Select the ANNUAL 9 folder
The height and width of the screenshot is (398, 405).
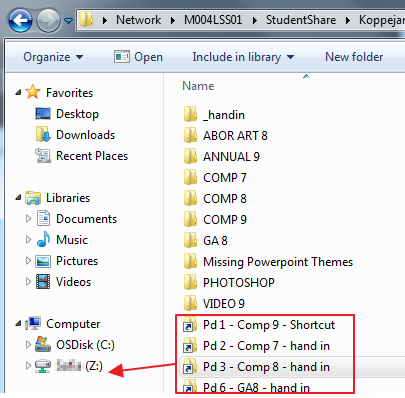coord(231,157)
